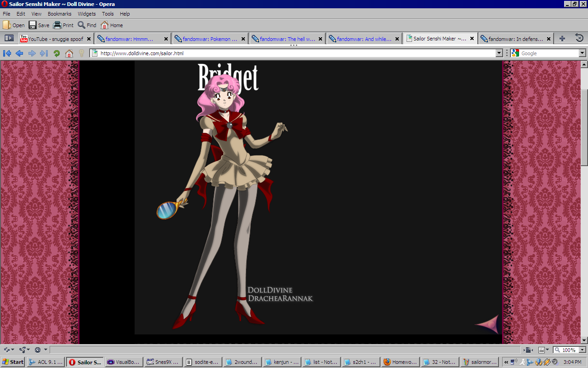Viewport: 588px width, 368px height.
Task: Expand the address bar URL dropdown
Action: tap(499, 53)
